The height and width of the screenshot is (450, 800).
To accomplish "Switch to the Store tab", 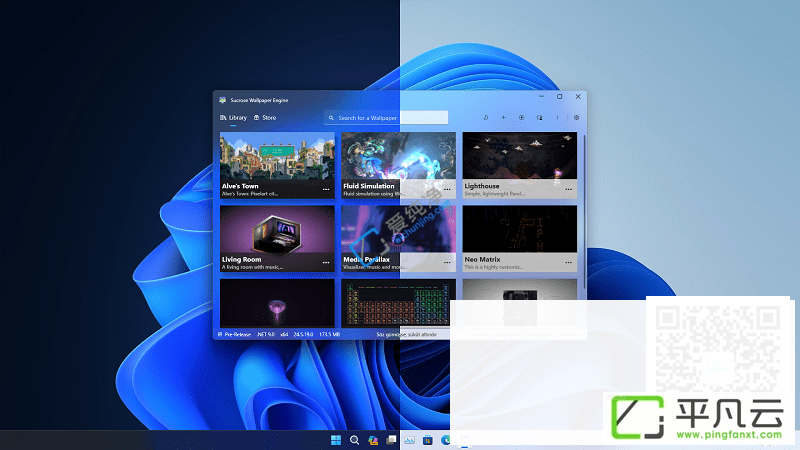I will (x=265, y=118).
